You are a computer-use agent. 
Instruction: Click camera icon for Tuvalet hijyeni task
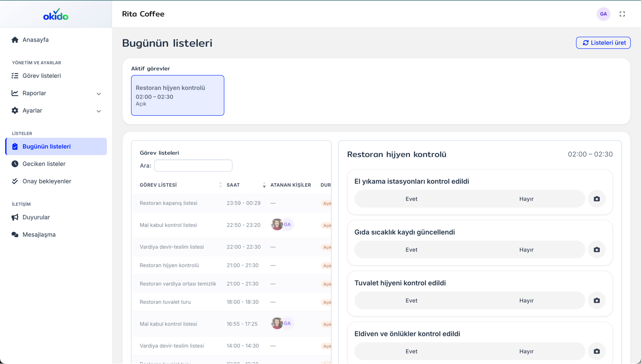pos(596,300)
